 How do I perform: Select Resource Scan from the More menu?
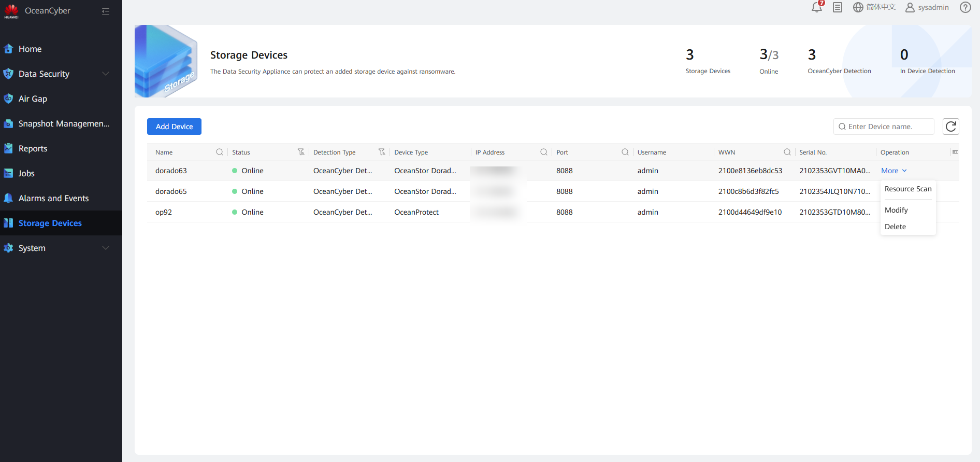pos(907,189)
